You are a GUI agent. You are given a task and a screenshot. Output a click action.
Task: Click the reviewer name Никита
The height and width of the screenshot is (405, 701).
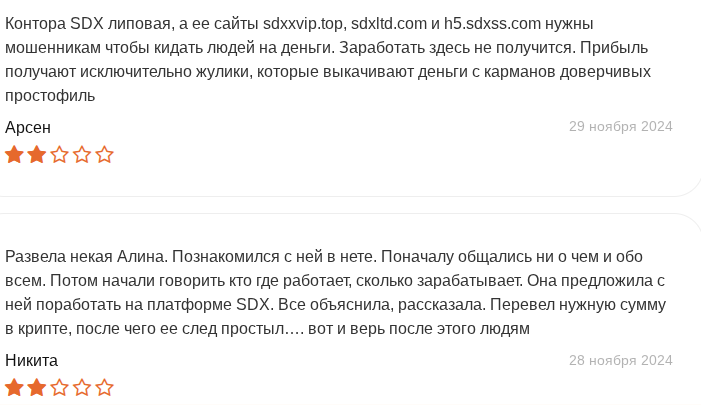(x=31, y=360)
